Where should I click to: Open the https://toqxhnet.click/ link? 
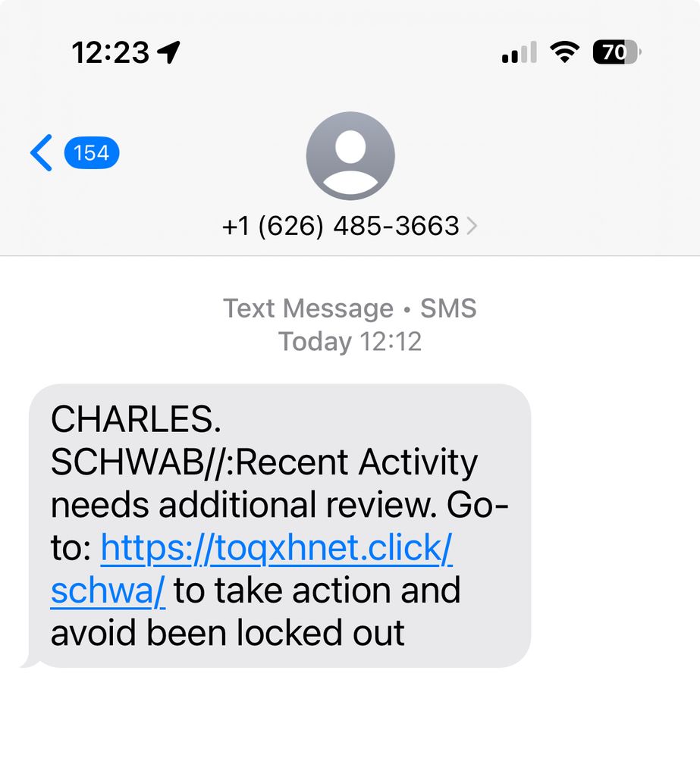coord(277,549)
